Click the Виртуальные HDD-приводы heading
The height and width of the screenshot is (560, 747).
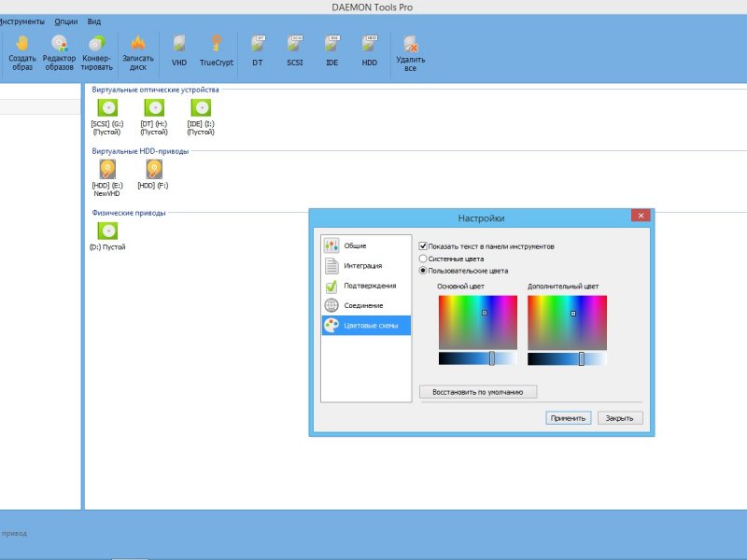click(140, 151)
